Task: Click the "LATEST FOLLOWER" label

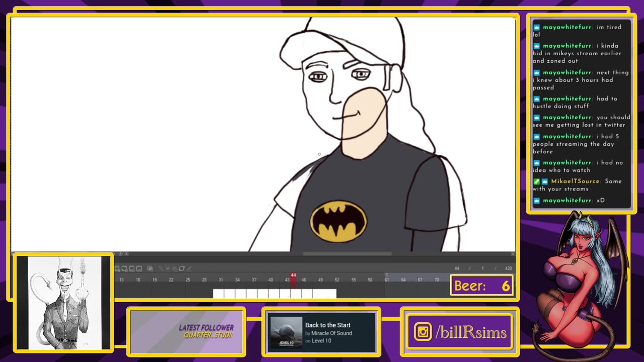Action: click(206, 328)
